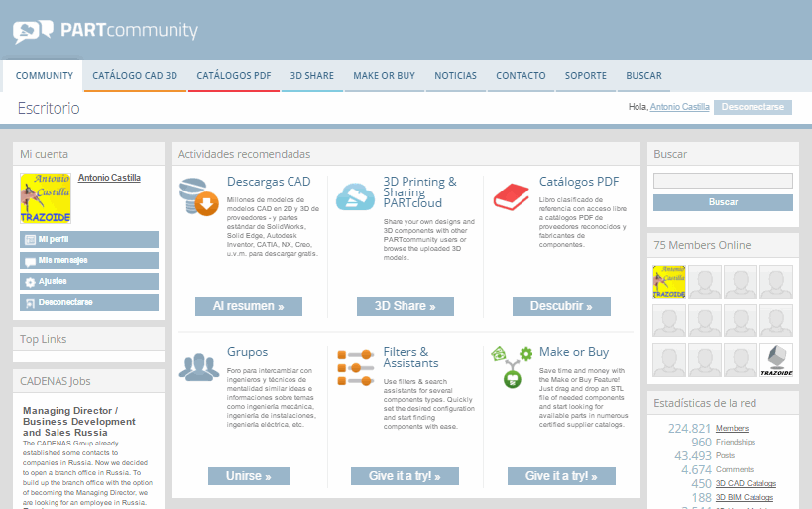Click Give it a try under Make or Buy
Image resolution: width=812 pixels, height=509 pixels.
point(561,476)
